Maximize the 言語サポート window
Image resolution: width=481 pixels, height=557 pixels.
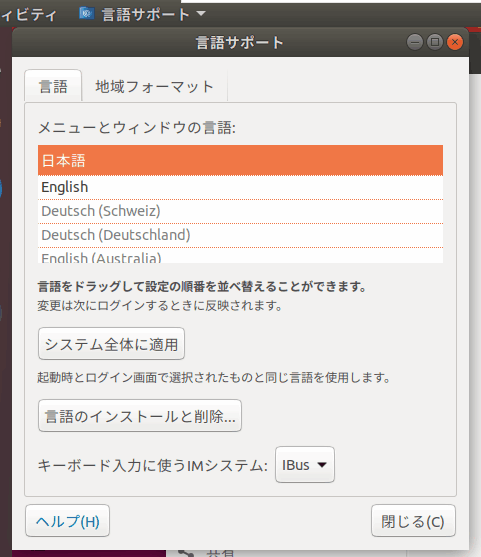(434, 42)
